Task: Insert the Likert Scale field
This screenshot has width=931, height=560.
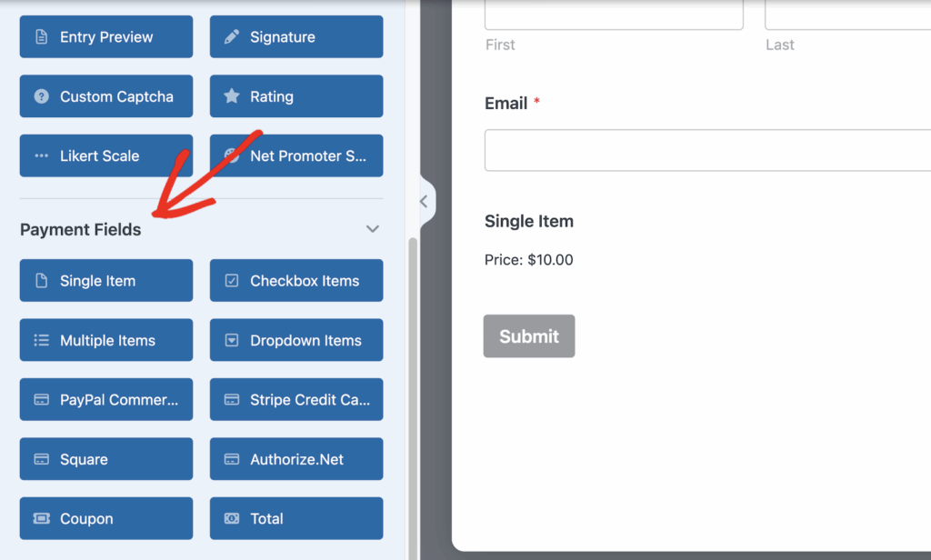Action: (x=106, y=155)
